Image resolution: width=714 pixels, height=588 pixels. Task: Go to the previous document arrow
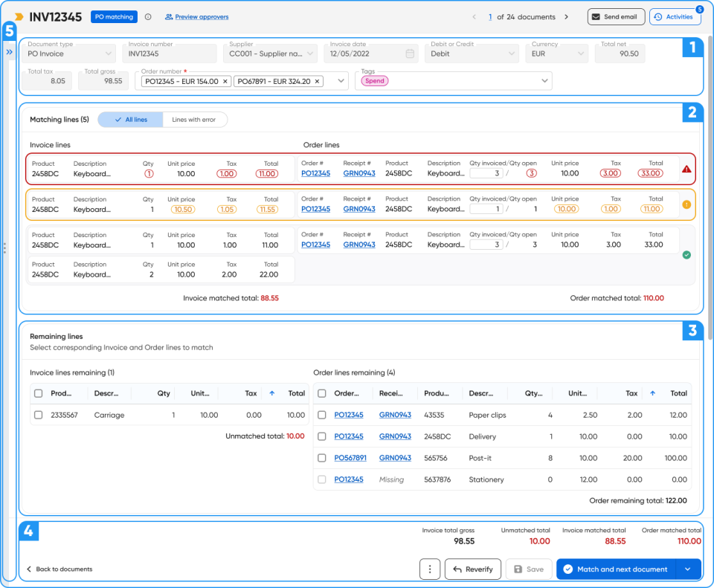475,17
